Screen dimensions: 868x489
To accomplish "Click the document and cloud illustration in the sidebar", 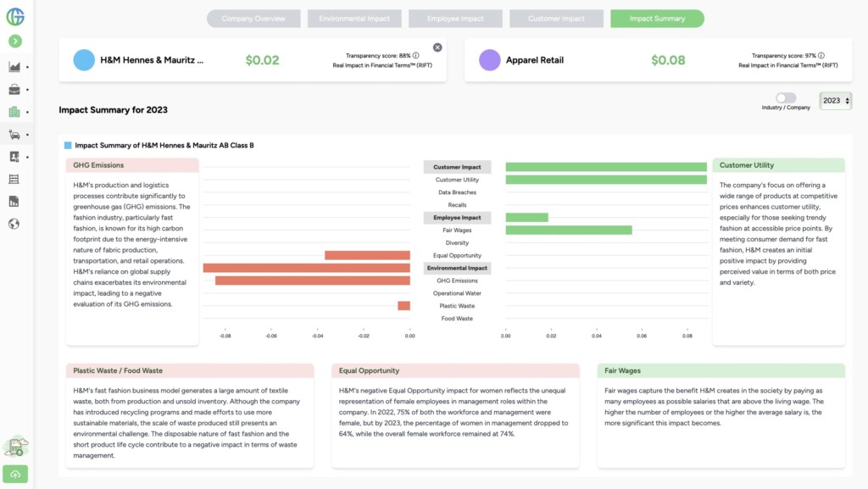I will (15, 447).
